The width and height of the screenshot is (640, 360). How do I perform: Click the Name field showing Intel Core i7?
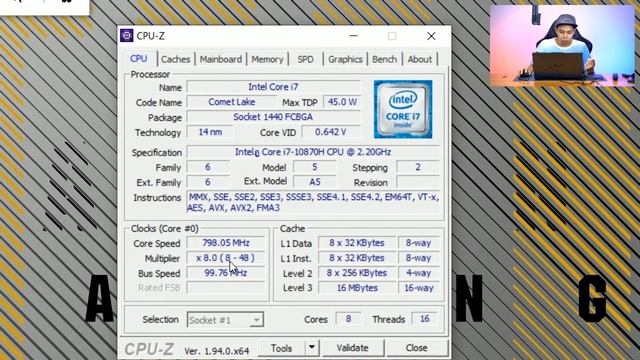[x=273, y=87]
